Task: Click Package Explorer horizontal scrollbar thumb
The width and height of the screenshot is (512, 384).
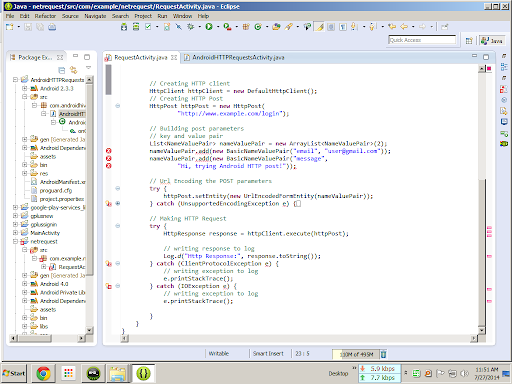Action: 35,338
